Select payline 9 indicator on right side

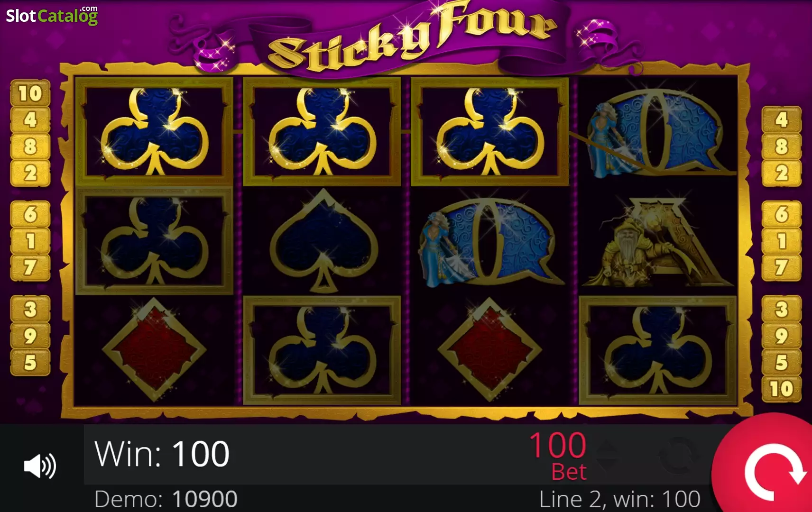click(781, 336)
